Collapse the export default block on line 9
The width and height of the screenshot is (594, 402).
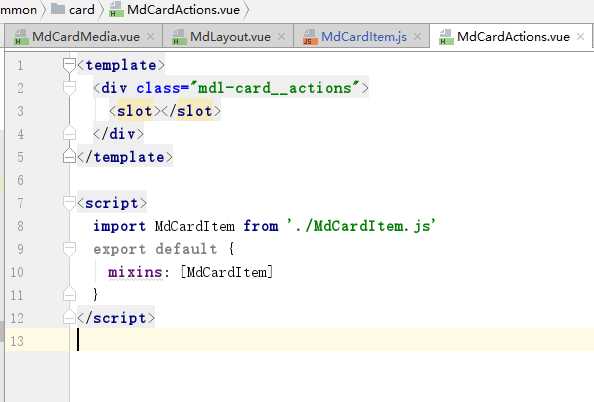[x=69, y=249]
